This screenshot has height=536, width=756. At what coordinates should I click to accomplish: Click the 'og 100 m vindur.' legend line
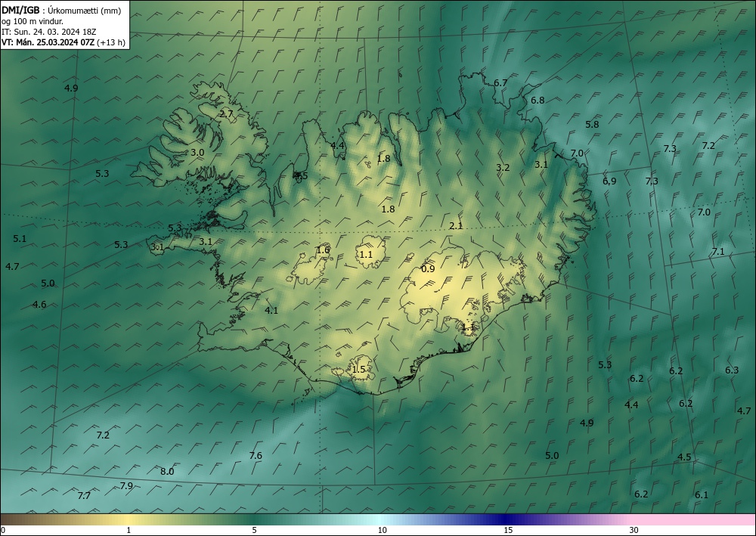33,21
